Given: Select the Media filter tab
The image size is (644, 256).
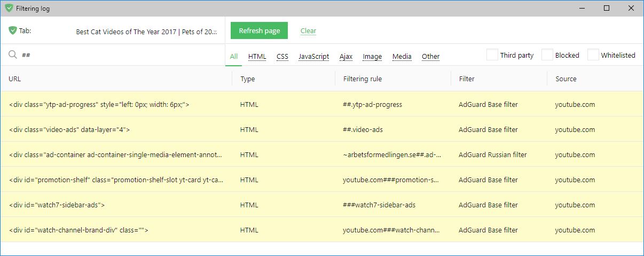Looking at the screenshot, I should pos(402,57).
